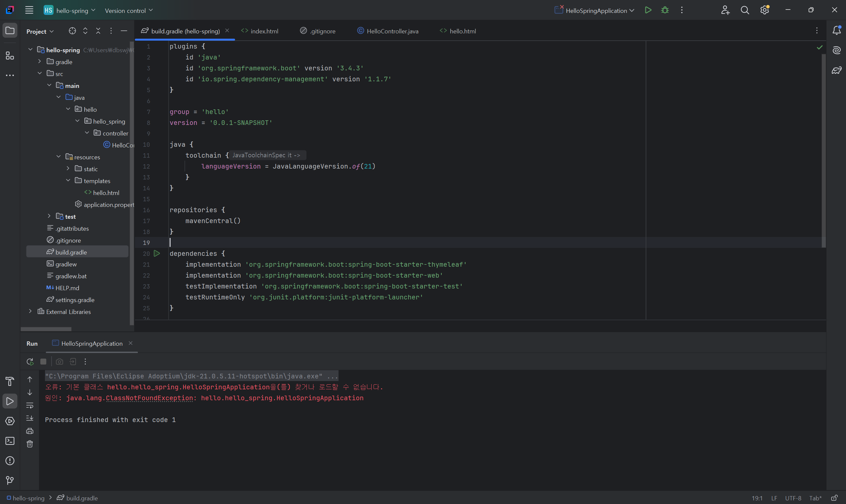Toggle scroll to end of console
This screenshot has height=504, width=846.
click(x=30, y=418)
